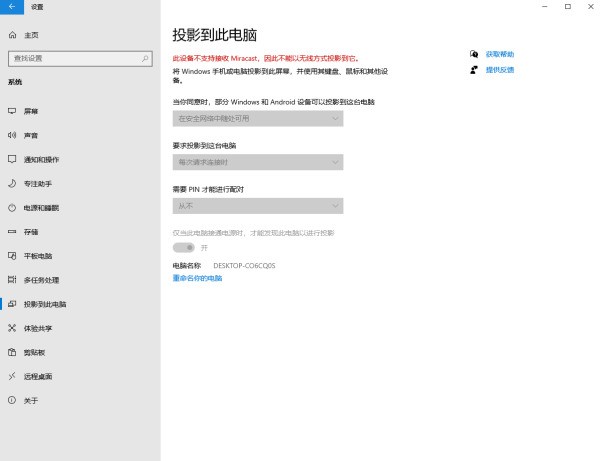Select the 屏幕 display monitor icon

click(12, 111)
